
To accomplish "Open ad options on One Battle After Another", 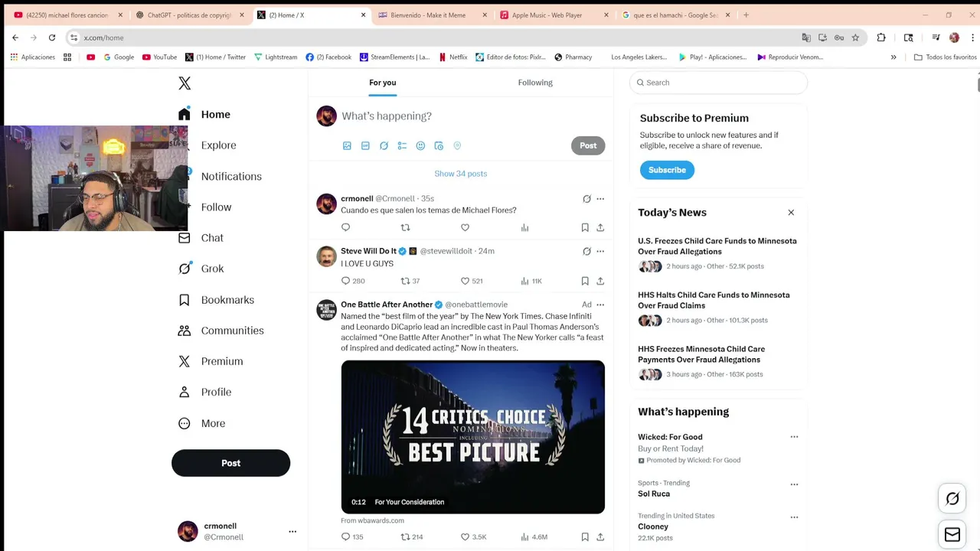I will tap(600, 305).
